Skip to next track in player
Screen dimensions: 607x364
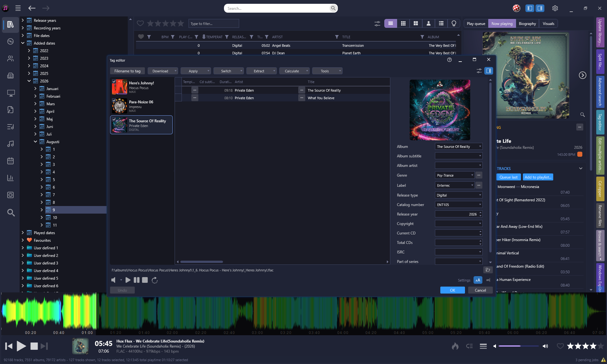pyautogui.click(x=44, y=346)
